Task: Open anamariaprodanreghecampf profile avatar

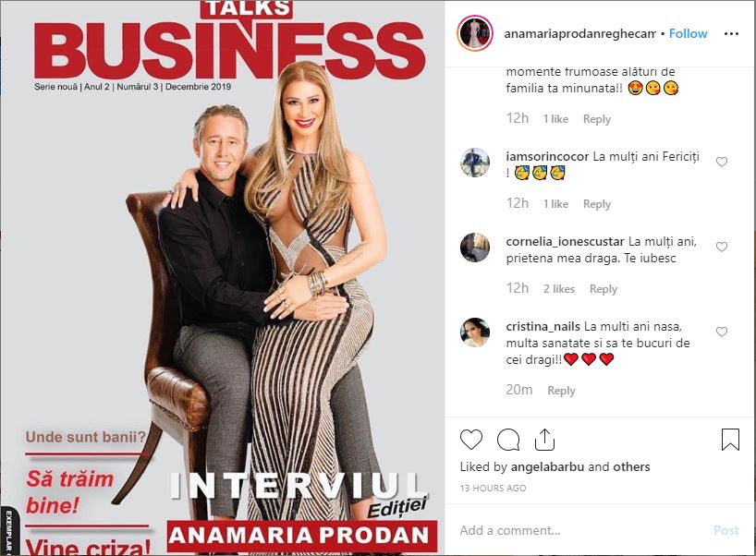Action: tap(475, 33)
